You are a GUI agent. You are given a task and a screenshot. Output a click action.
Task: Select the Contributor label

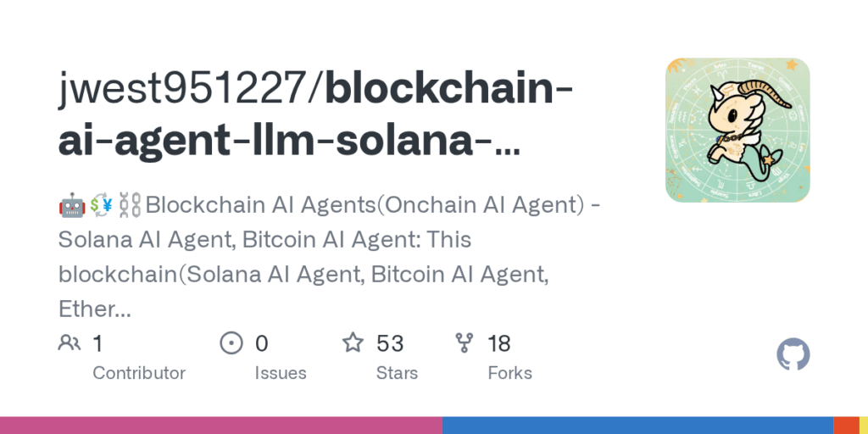pyautogui.click(x=139, y=373)
